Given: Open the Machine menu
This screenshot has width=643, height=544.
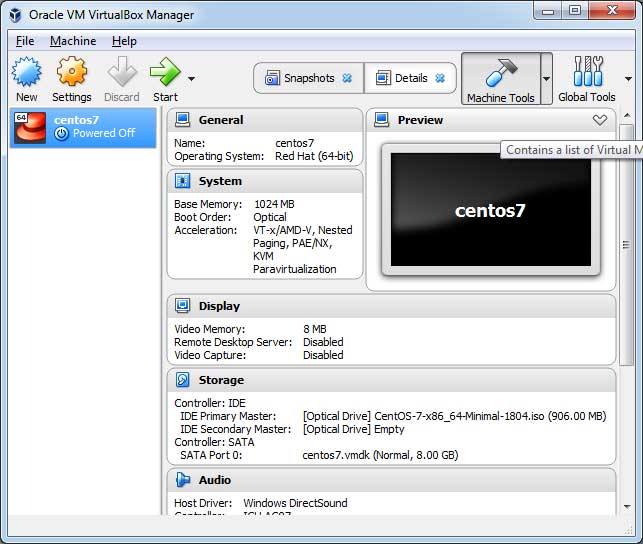Looking at the screenshot, I should pyautogui.click(x=73, y=41).
